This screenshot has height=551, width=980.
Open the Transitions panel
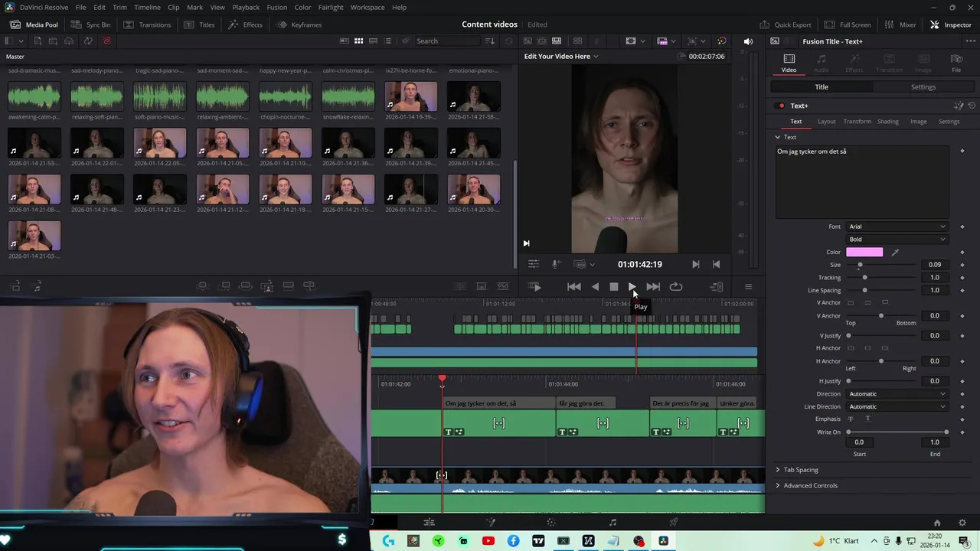(147, 24)
